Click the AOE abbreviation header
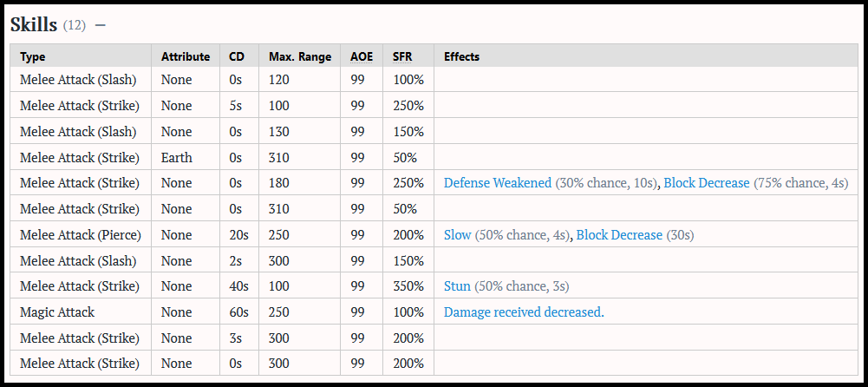This screenshot has height=387, width=868. tap(362, 56)
